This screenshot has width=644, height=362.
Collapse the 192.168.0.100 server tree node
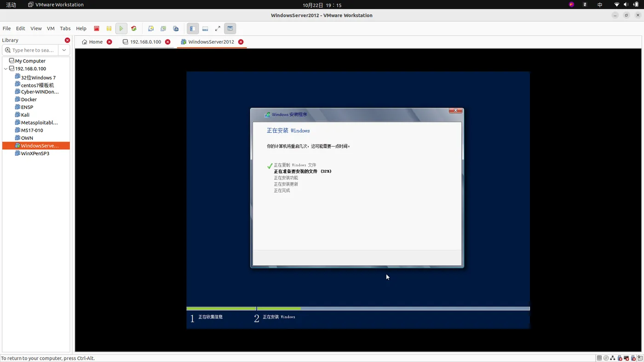click(x=6, y=69)
